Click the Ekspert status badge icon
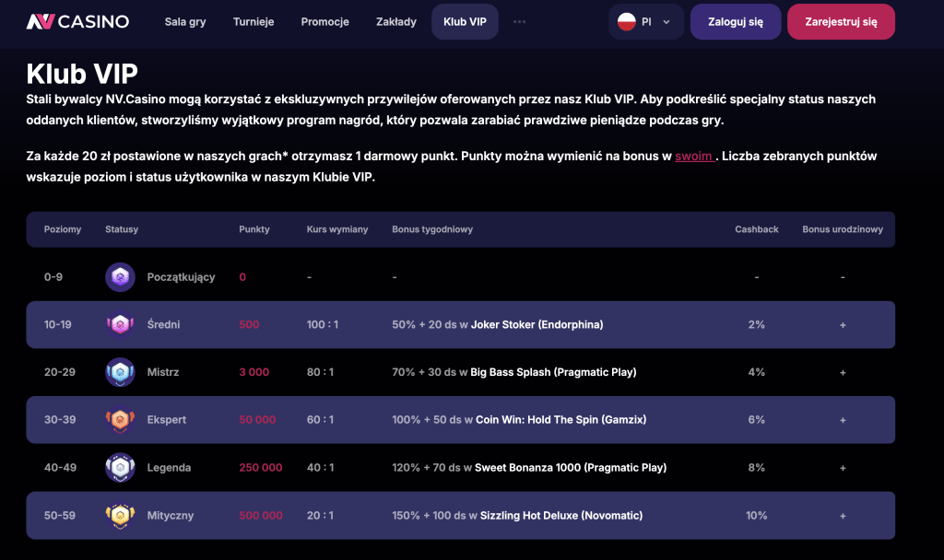The width and height of the screenshot is (944, 560). click(x=120, y=420)
